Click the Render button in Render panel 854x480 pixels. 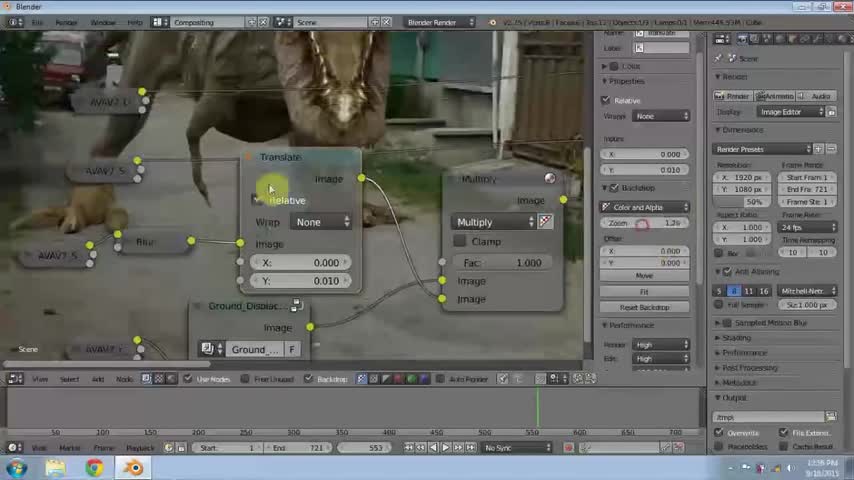733,96
